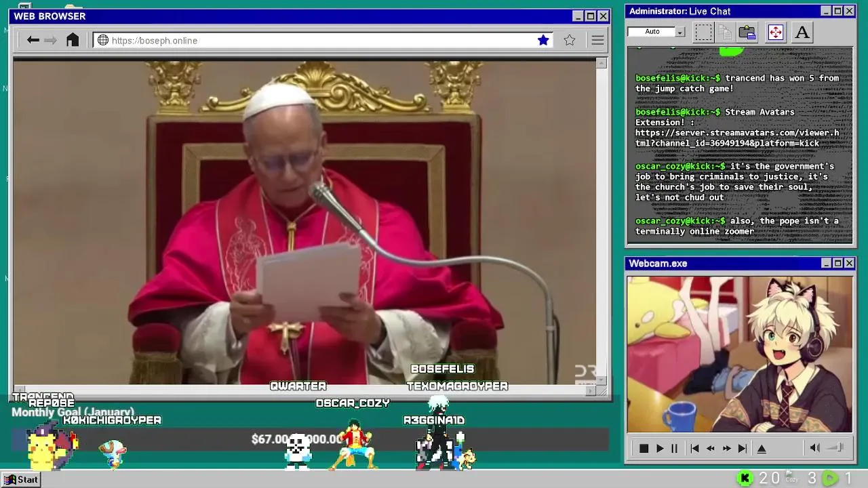
Task: Click the streamavatars.com link in chat
Action: (x=737, y=138)
